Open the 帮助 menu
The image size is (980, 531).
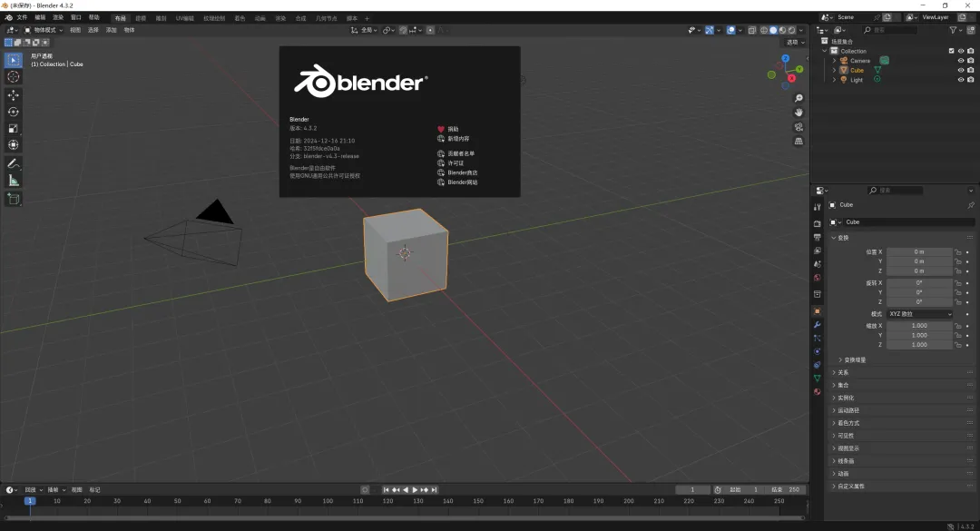[93, 17]
